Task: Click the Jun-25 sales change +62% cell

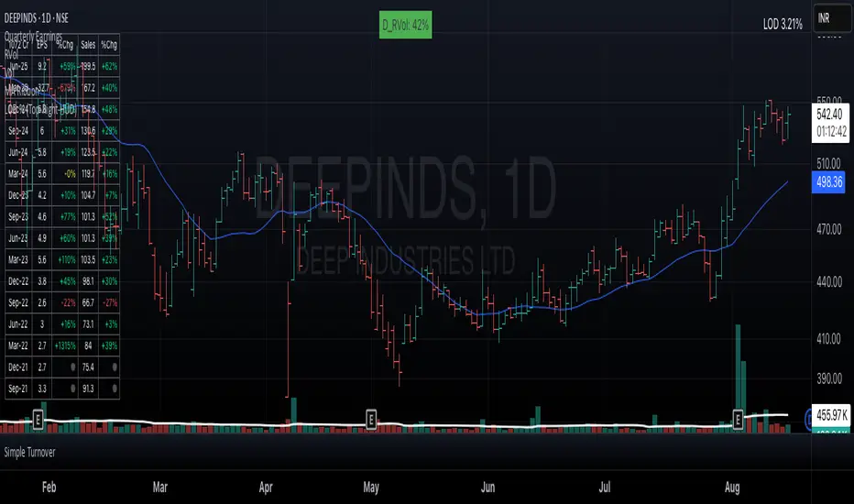Action: pyautogui.click(x=109, y=67)
